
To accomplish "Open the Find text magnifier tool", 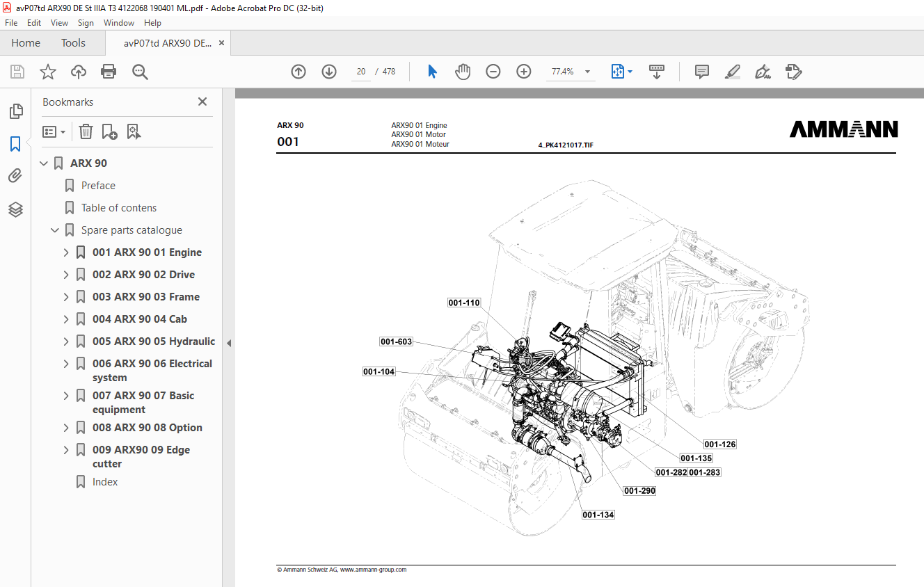I will [141, 72].
